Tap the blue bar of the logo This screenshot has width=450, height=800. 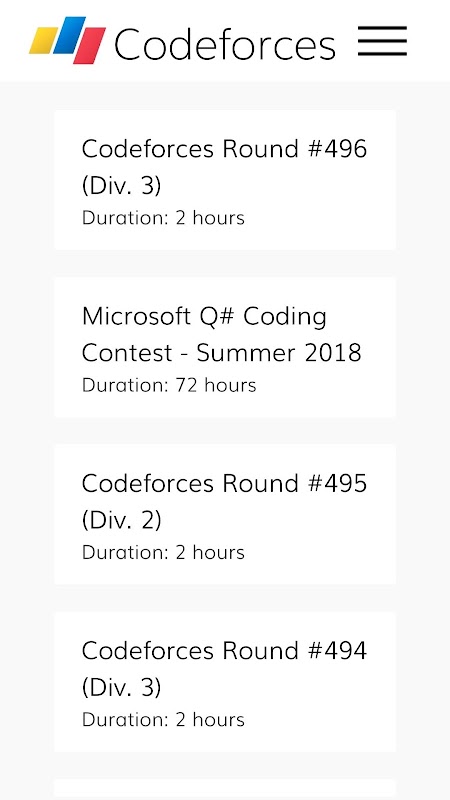point(69,35)
